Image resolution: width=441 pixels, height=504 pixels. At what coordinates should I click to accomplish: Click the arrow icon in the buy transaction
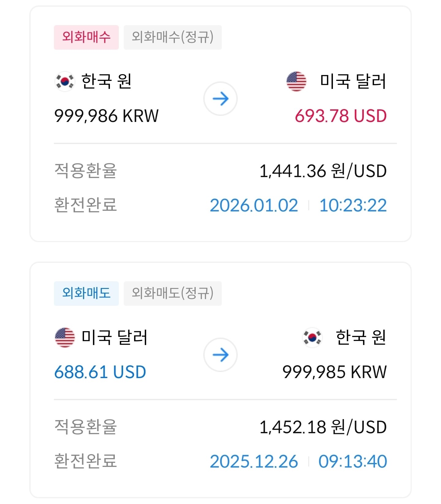pyautogui.click(x=221, y=99)
